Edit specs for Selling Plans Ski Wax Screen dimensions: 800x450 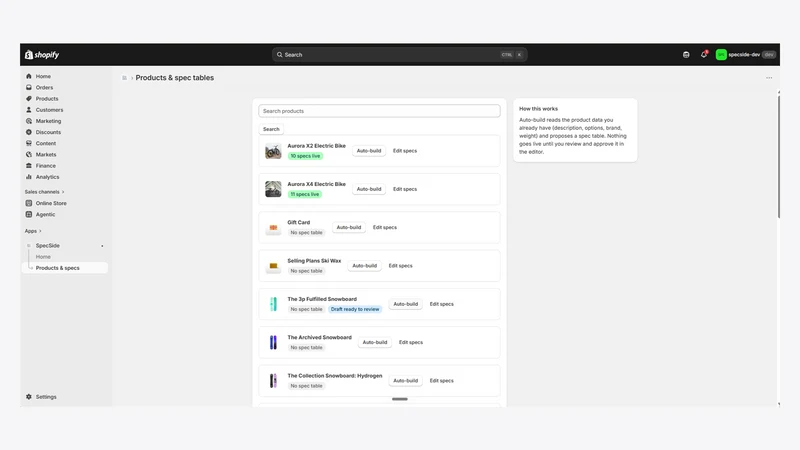401,266
